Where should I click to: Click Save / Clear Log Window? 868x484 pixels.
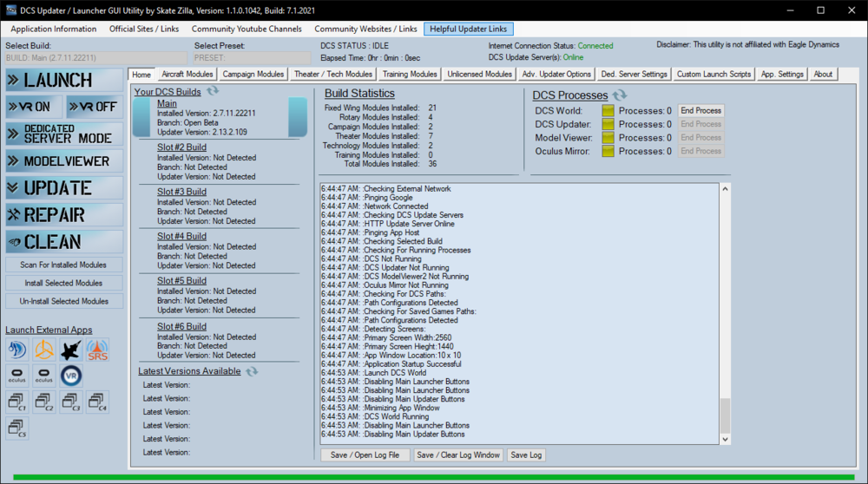[458, 455]
